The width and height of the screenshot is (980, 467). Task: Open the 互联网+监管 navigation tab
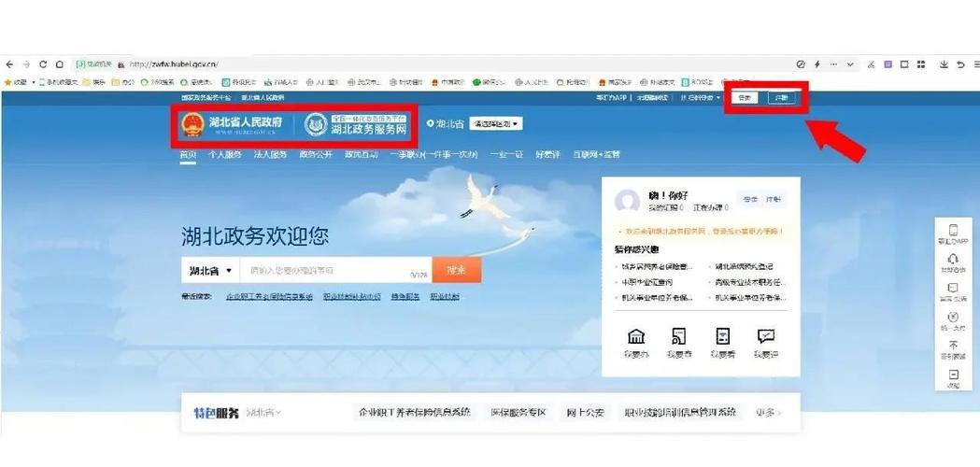[596, 154]
